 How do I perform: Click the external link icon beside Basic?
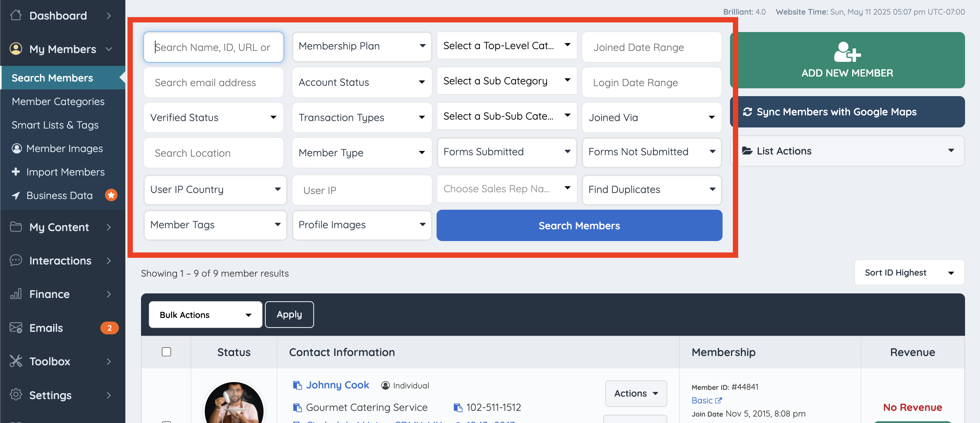718,400
